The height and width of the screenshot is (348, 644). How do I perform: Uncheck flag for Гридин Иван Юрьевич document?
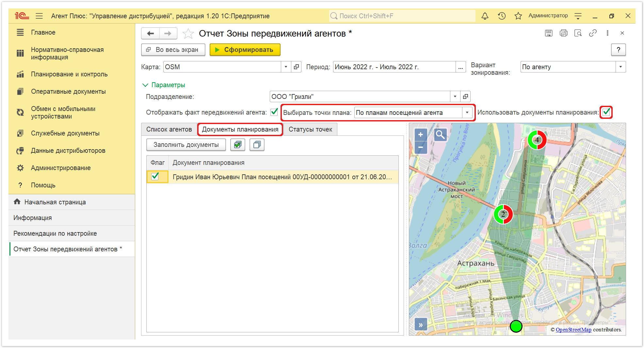point(155,177)
